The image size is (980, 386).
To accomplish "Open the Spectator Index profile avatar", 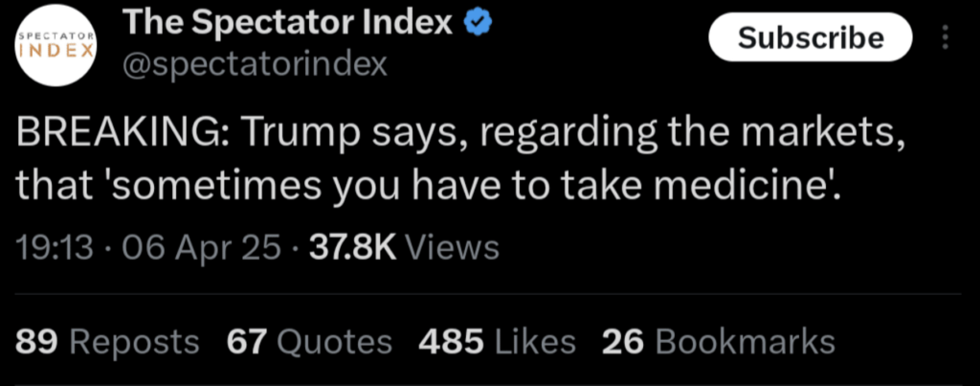I will (56, 46).
